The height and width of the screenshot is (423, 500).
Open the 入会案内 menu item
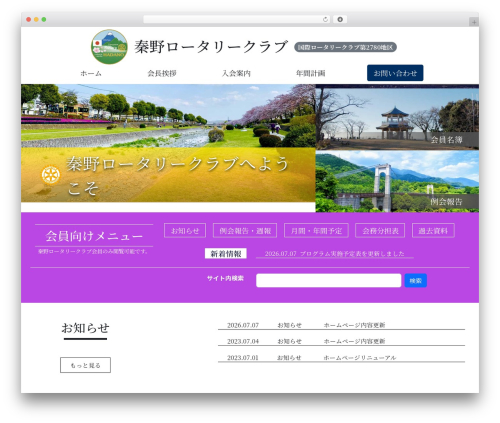(x=236, y=73)
